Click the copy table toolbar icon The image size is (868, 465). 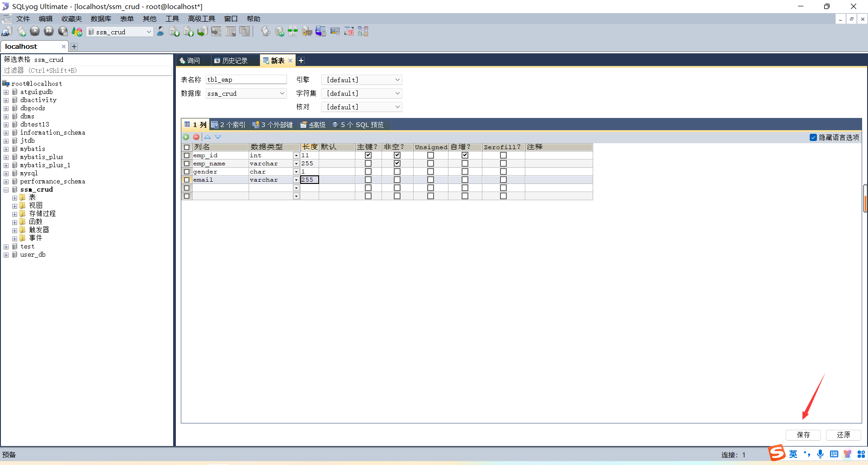[245, 31]
